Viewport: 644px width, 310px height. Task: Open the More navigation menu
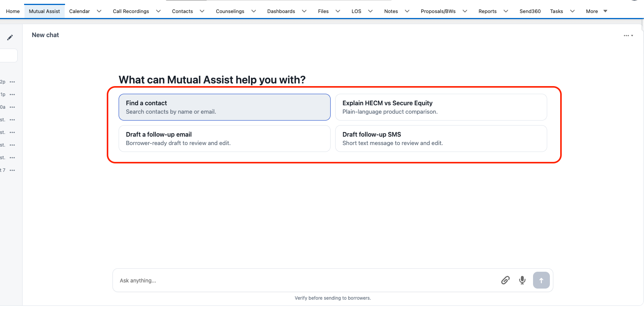click(597, 11)
